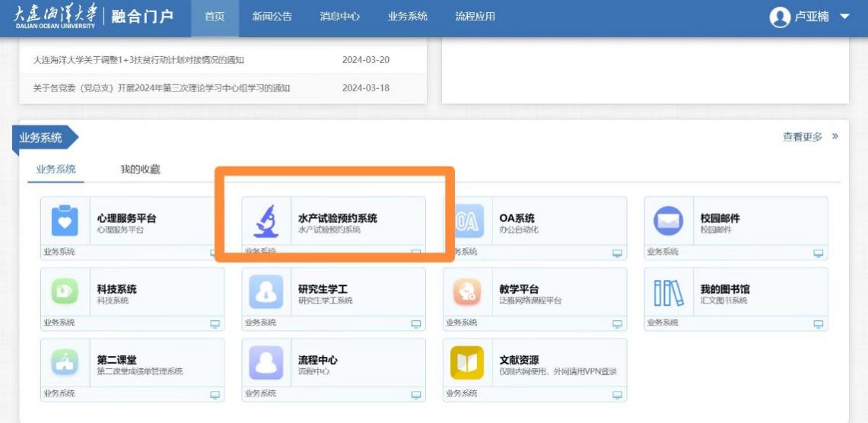Click the 校园邮件 envelope icon

(668, 221)
